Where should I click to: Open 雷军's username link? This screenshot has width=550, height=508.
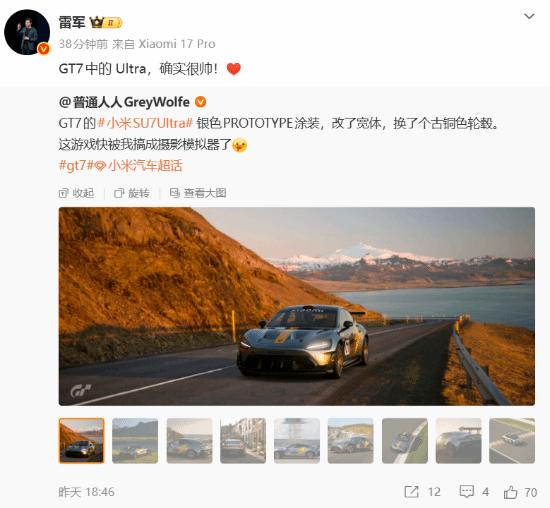(x=72, y=22)
